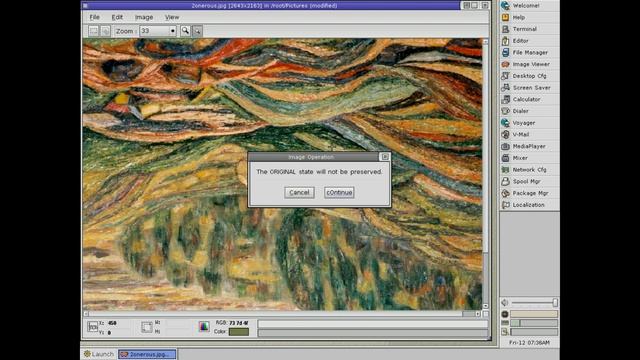
Task: Click the cursor position XY icon
Action: [93, 327]
